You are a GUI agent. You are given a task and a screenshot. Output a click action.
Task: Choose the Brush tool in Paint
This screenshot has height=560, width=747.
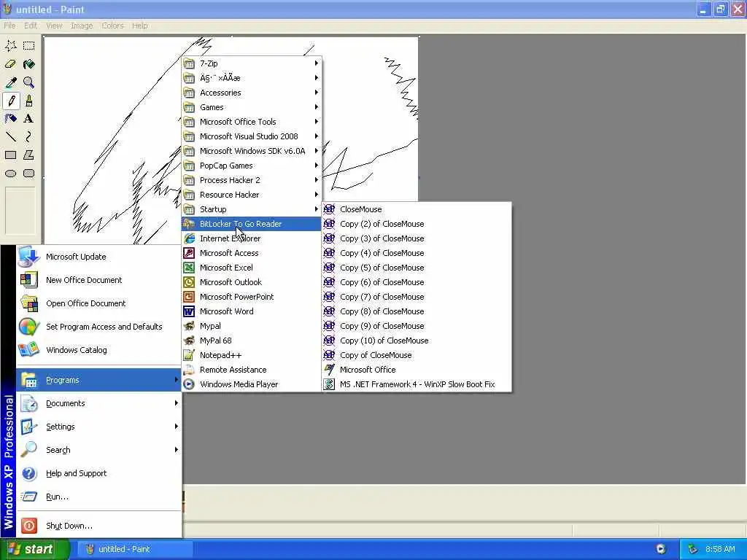click(x=29, y=101)
